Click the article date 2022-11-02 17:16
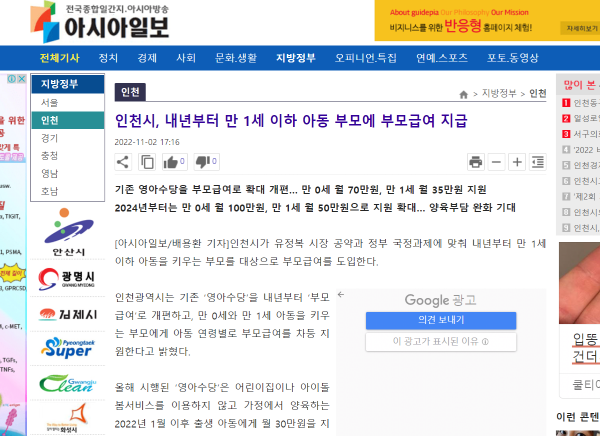 (147, 142)
